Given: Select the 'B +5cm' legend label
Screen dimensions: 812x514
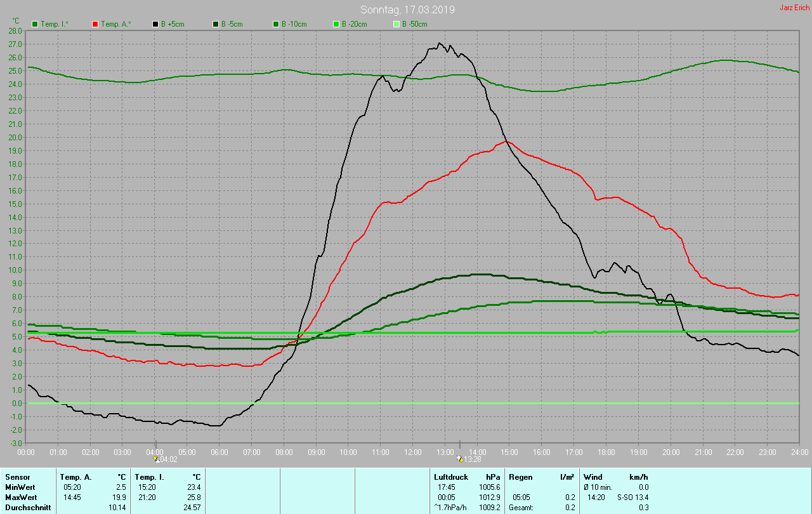Looking at the screenshot, I should click(173, 24).
